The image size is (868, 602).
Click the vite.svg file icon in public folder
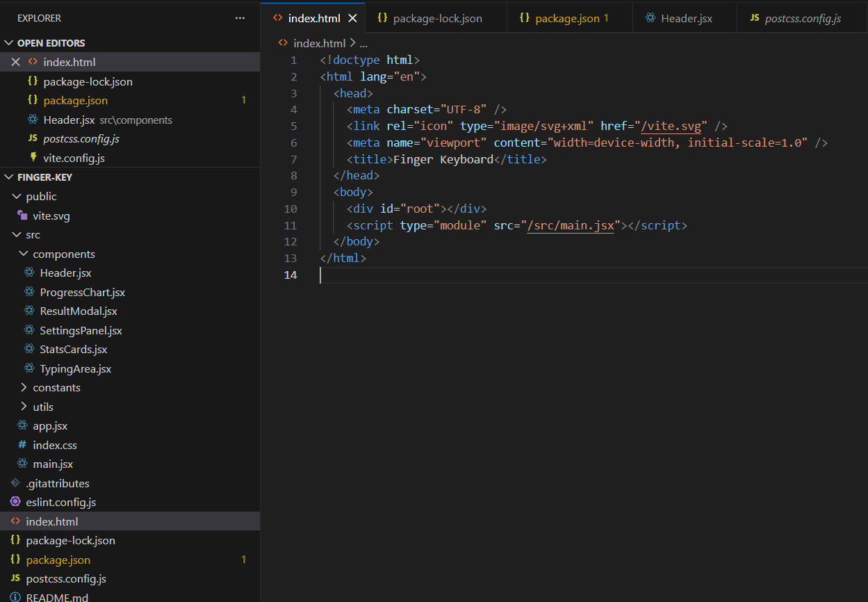point(22,215)
